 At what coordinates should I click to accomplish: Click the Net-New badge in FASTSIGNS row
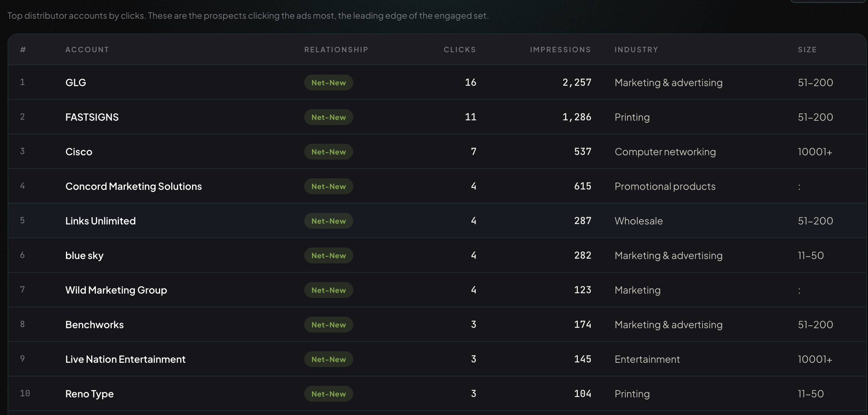point(329,117)
